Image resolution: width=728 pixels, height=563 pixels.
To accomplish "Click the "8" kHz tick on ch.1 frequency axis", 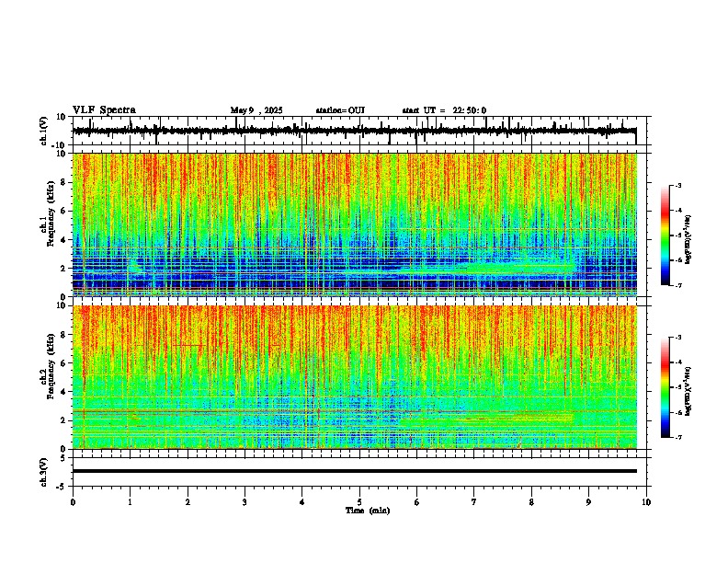I will [64, 182].
